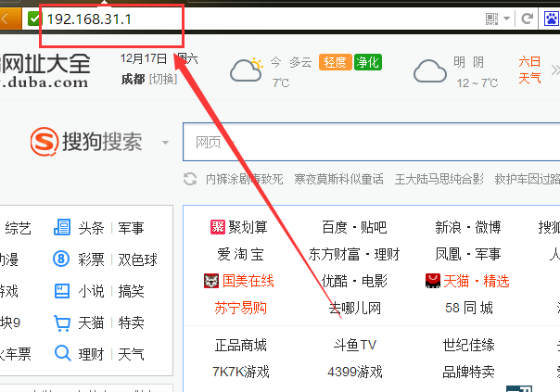Click the 国美在线 tiger icon
The width and height of the screenshot is (560, 392).
coord(211,281)
